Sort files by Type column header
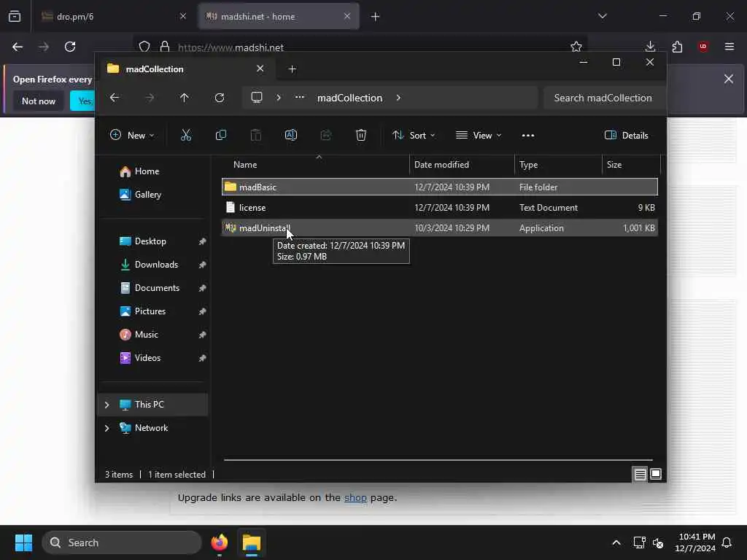 558,165
